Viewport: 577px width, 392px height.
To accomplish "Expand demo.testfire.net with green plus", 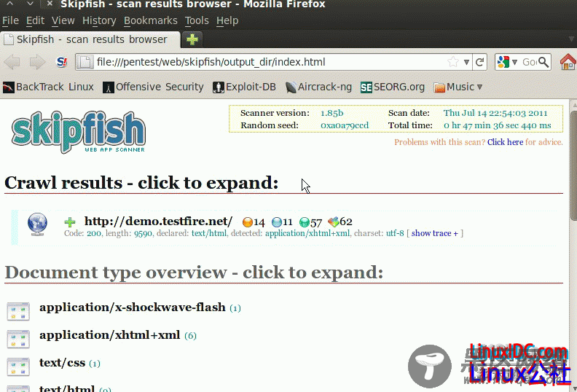I will 69,222.
